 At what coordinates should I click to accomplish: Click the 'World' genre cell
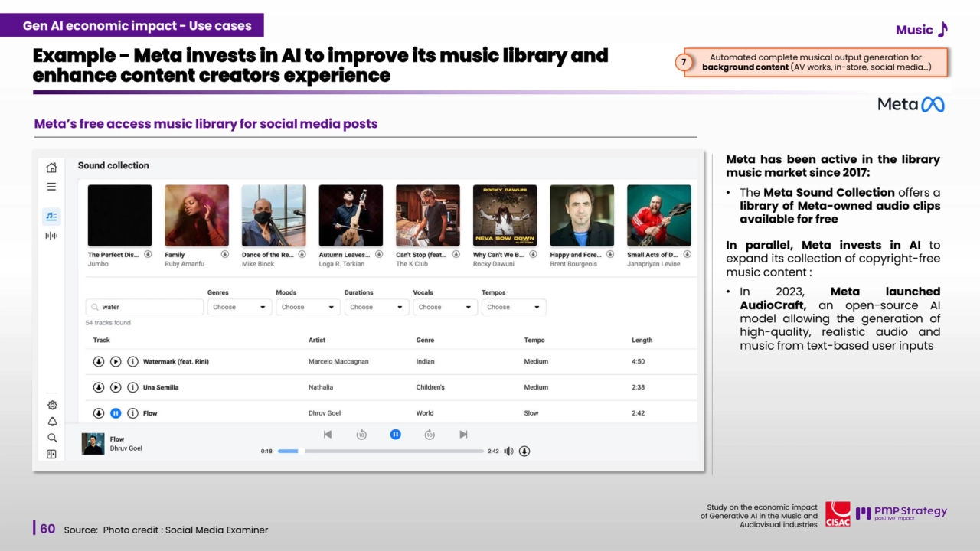[425, 413]
